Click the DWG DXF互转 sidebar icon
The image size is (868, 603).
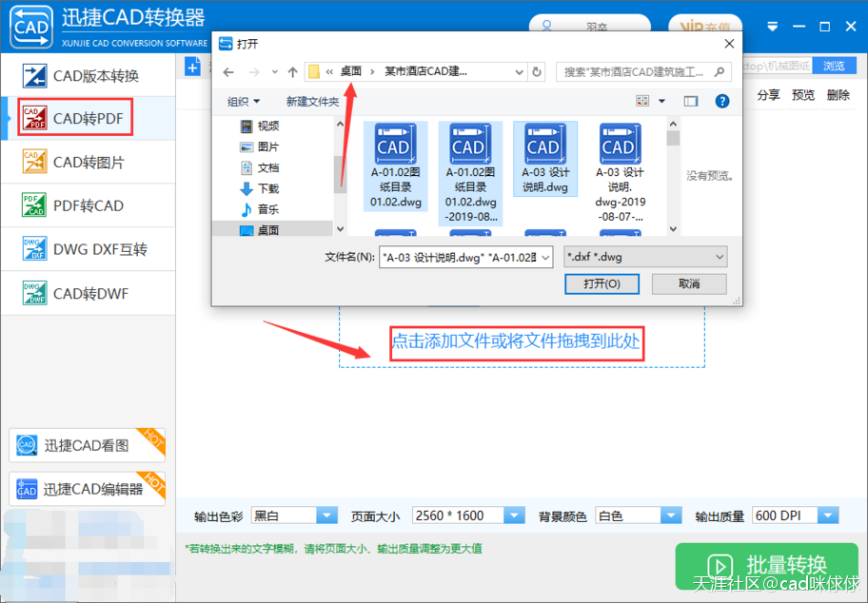(x=34, y=249)
